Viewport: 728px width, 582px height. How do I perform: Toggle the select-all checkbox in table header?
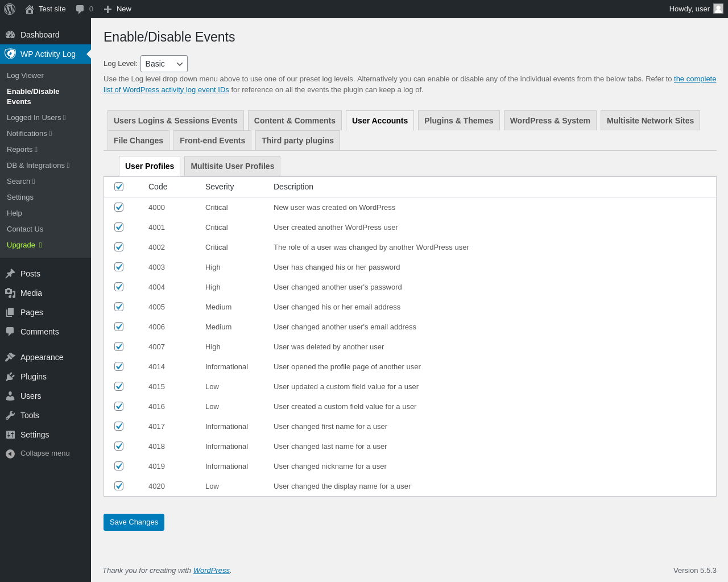tap(119, 187)
